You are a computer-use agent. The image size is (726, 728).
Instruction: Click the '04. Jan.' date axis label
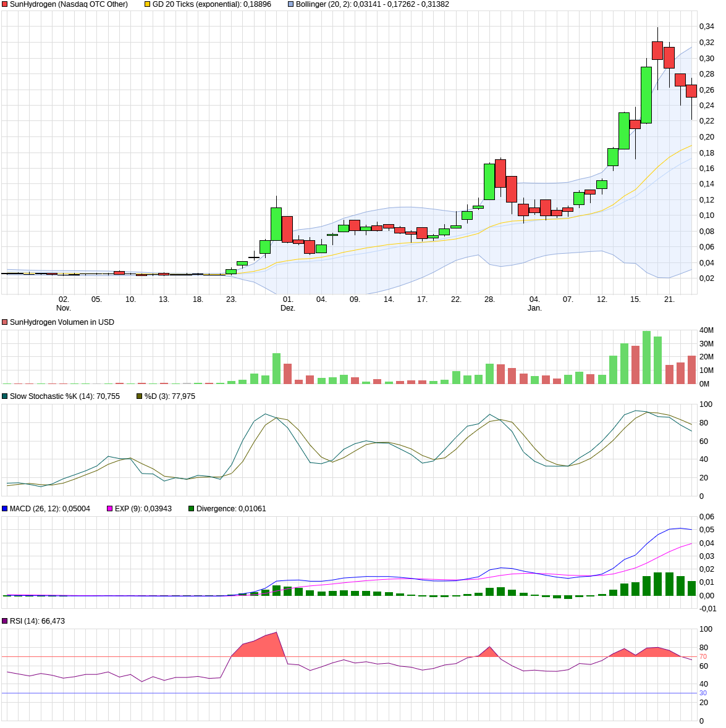coord(534,304)
